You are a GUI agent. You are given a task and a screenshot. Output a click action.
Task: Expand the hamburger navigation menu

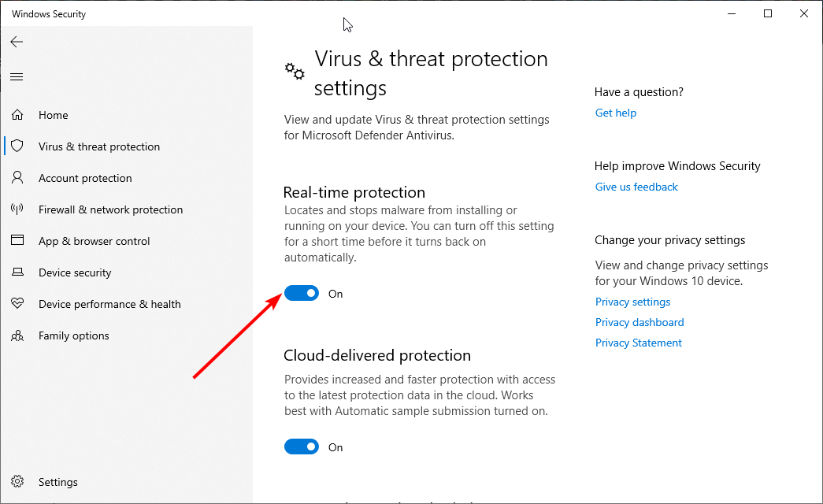17,76
